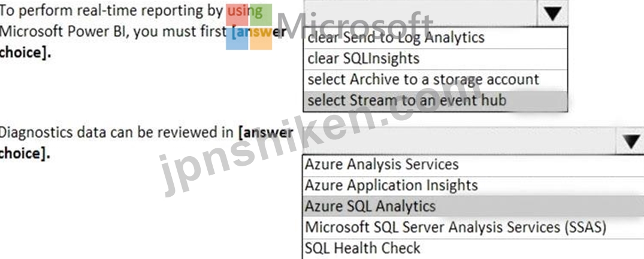
Task: Open the first dropdown arrow for Power BI
Action: click(552, 14)
